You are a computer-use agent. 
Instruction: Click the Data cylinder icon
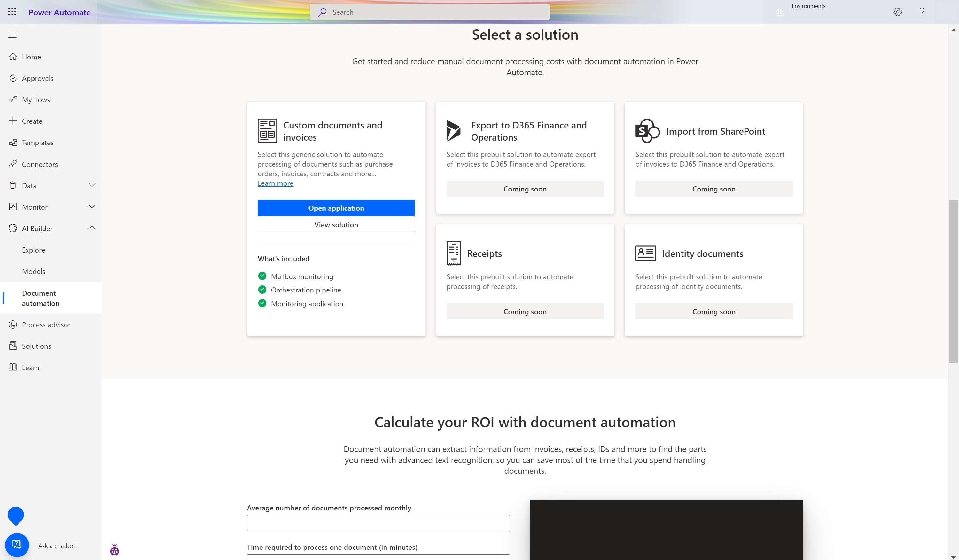(13, 185)
